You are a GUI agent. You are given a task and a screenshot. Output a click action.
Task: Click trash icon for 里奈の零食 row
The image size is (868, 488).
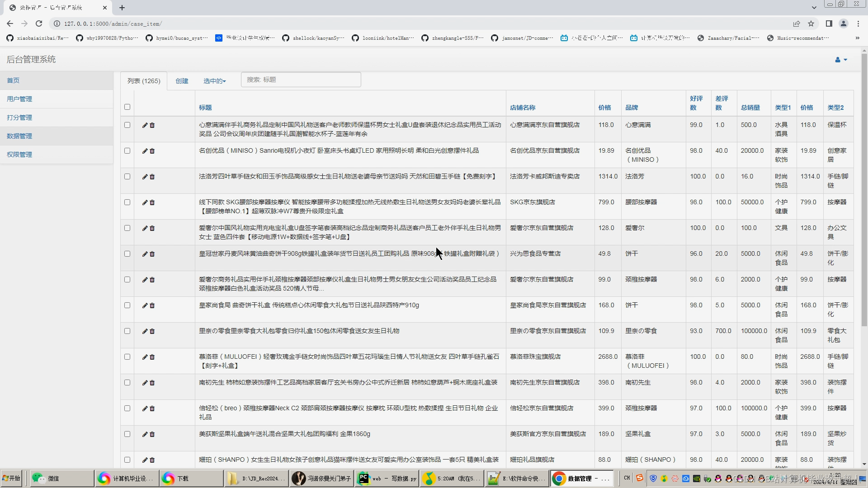pos(152,331)
